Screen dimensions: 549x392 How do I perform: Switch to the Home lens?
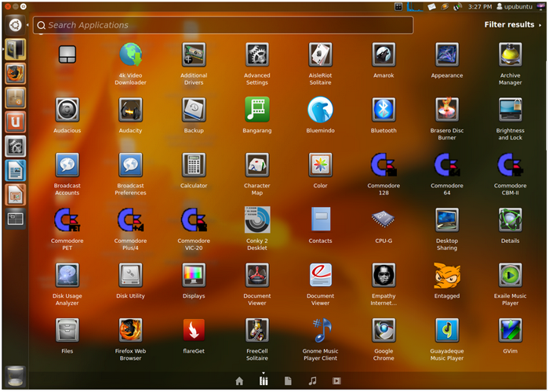(x=239, y=381)
